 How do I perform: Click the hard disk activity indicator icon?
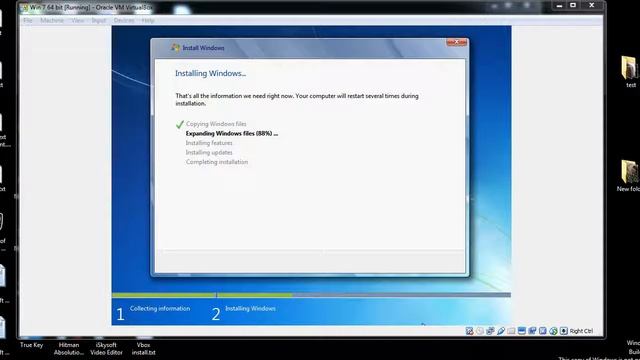469,331
